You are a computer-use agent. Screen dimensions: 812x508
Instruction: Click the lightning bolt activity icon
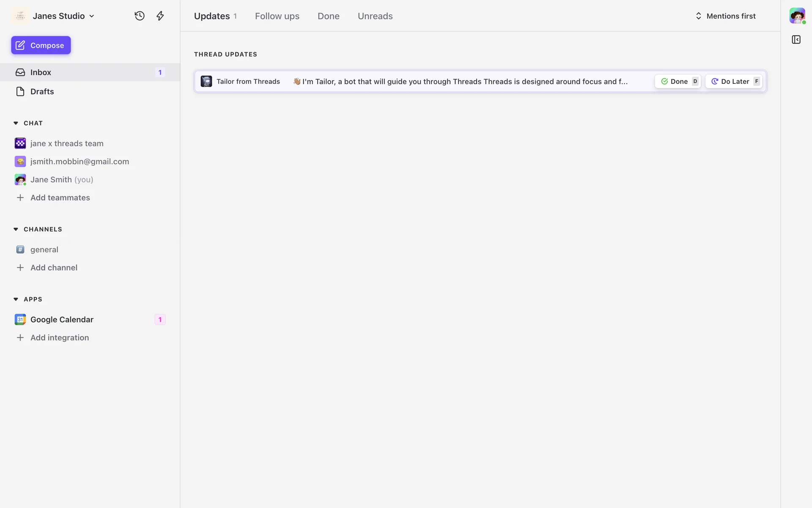pyautogui.click(x=160, y=16)
